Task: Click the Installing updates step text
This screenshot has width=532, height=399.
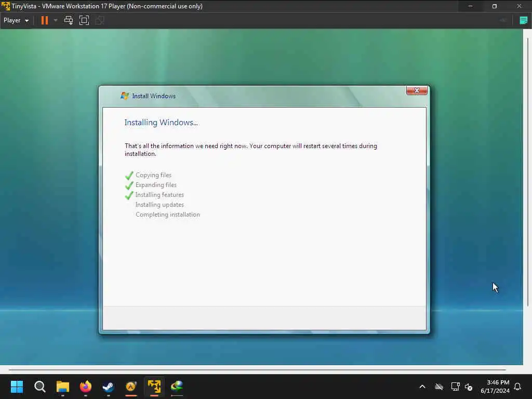Action: [x=159, y=205]
